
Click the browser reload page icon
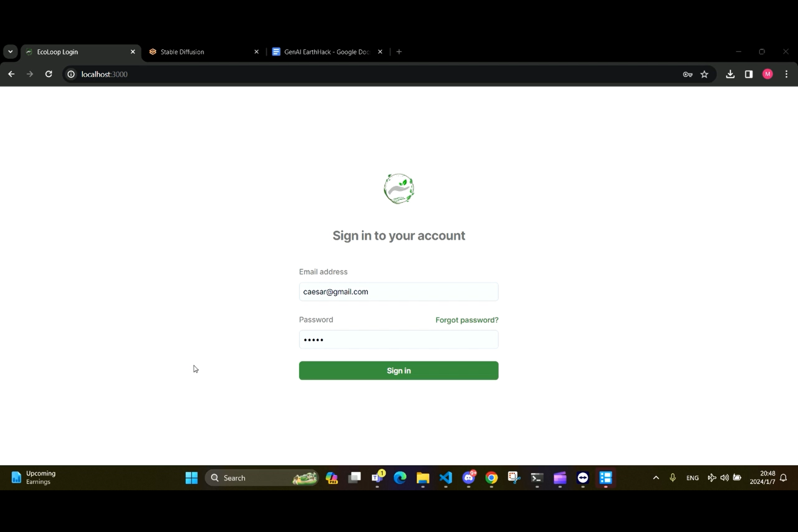(48, 74)
